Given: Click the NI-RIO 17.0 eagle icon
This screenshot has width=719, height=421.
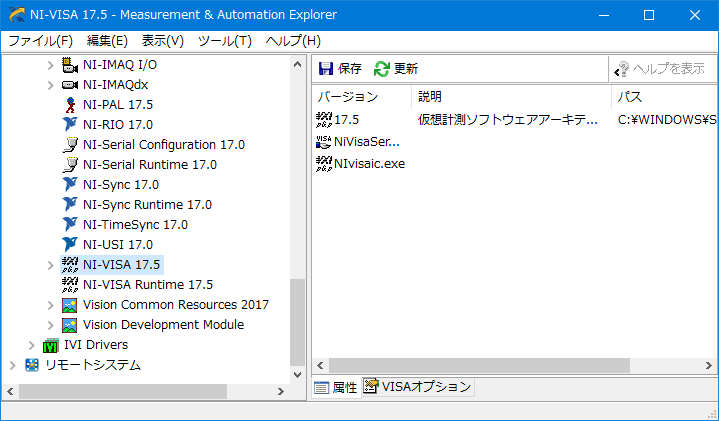Looking at the screenshot, I should pos(70,124).
